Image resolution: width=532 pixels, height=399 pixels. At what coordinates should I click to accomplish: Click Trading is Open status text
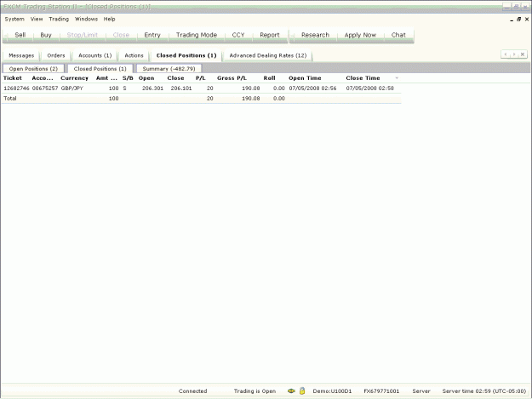(x=255, y=390)
